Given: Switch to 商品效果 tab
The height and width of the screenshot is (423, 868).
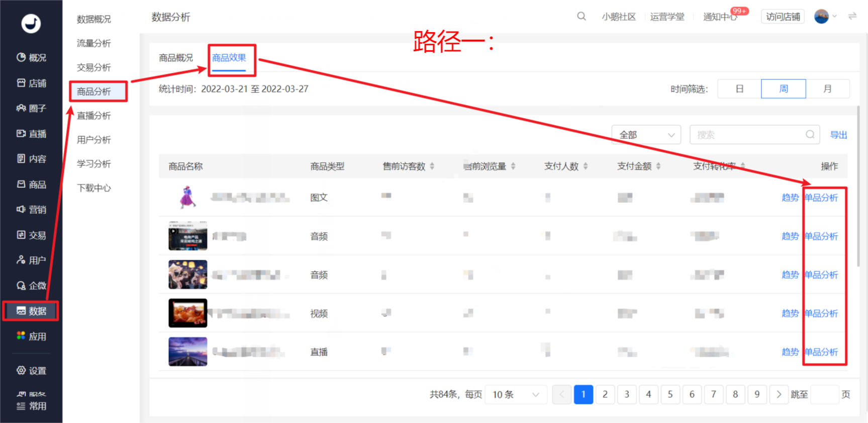Looking at the screenshot, I should 229,58.
